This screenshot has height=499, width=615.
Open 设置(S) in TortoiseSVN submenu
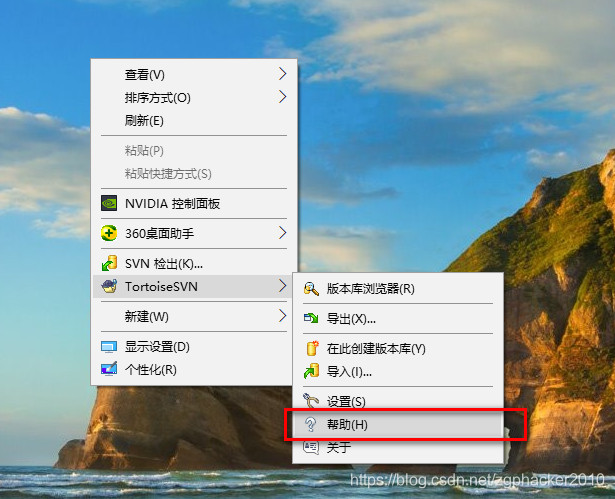click(x=398, y=401)
